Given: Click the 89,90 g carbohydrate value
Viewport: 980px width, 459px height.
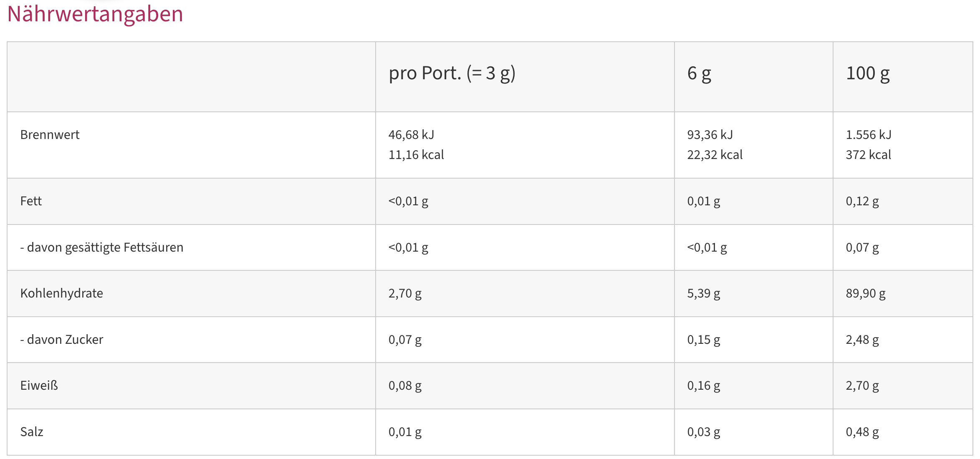Looking at the screenshot, I should click(866, 294).
